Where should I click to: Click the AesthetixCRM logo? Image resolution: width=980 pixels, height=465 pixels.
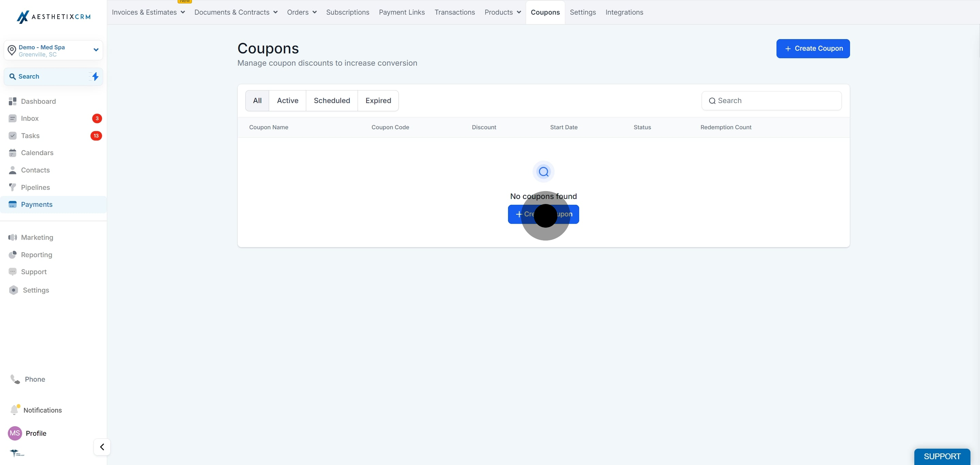tap(54, 16)
